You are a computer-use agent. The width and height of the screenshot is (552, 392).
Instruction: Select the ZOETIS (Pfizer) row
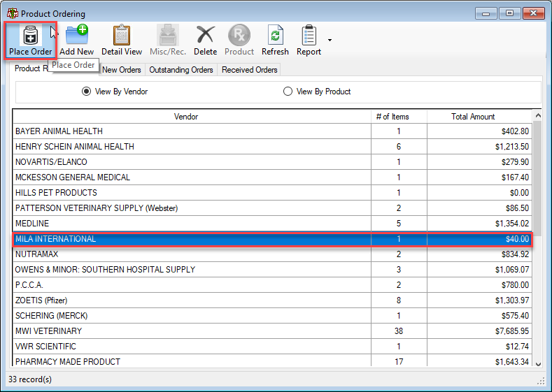[x=272, y=300]
